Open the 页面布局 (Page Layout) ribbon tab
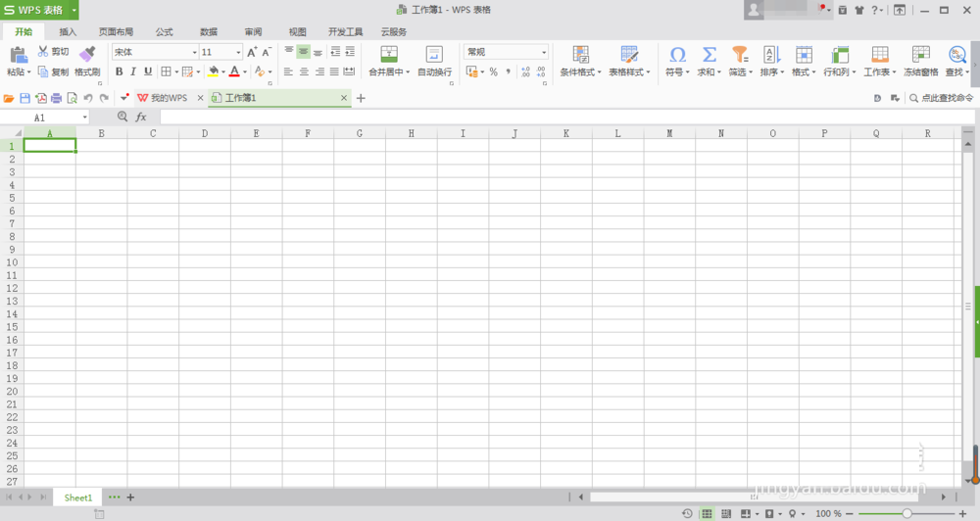Viewport: 980px width, 521px height. pyautogui.click(x=116, y=32)
